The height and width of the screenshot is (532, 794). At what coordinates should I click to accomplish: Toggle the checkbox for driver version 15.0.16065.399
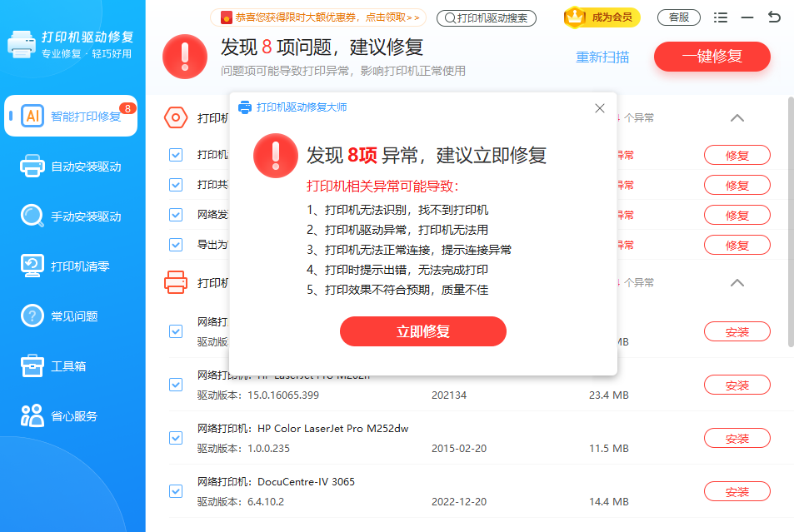coord(176,385)
